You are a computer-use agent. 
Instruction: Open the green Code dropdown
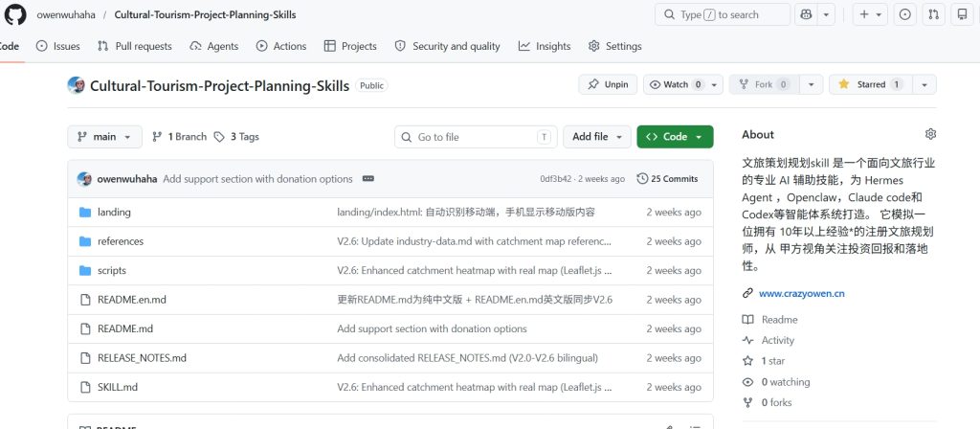click(675, 137)
